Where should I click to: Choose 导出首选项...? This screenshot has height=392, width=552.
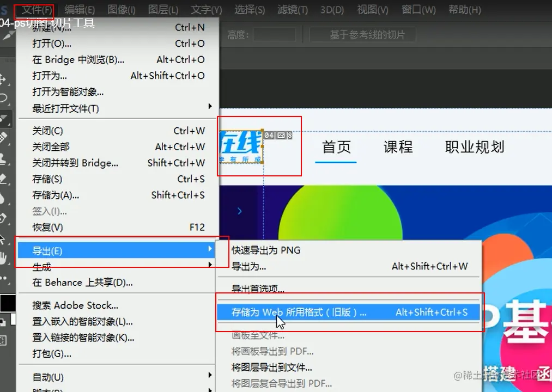tap(349, 289)
